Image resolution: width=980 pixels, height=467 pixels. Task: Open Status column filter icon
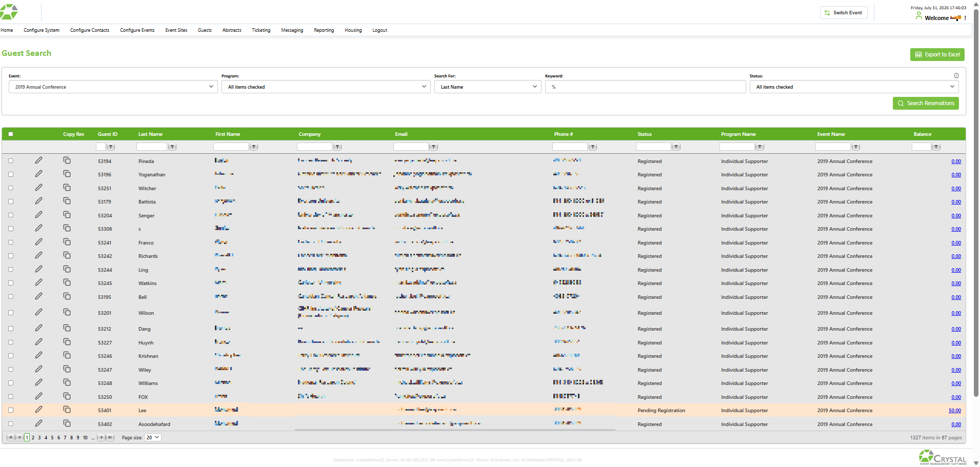pos(676,147)
